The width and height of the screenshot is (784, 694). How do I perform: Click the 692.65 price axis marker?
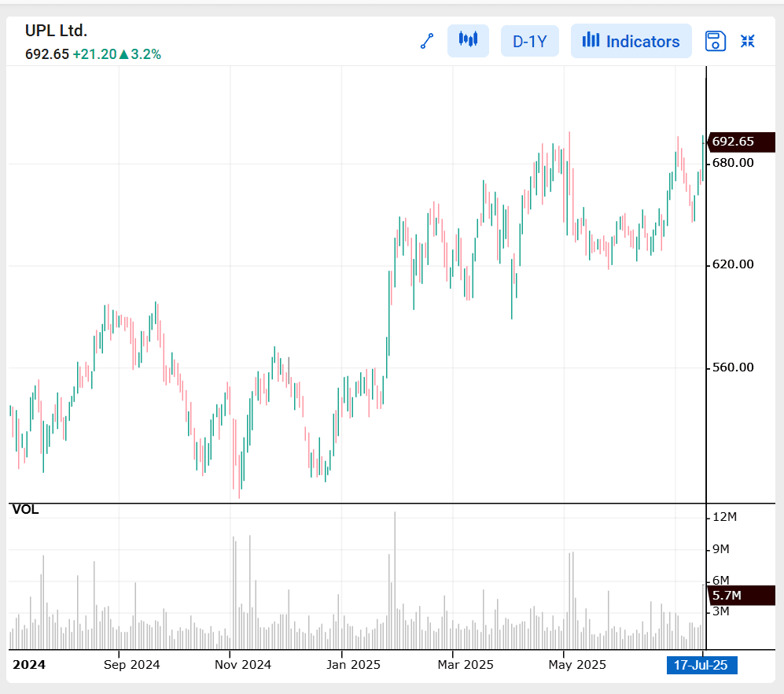[742, 142]
